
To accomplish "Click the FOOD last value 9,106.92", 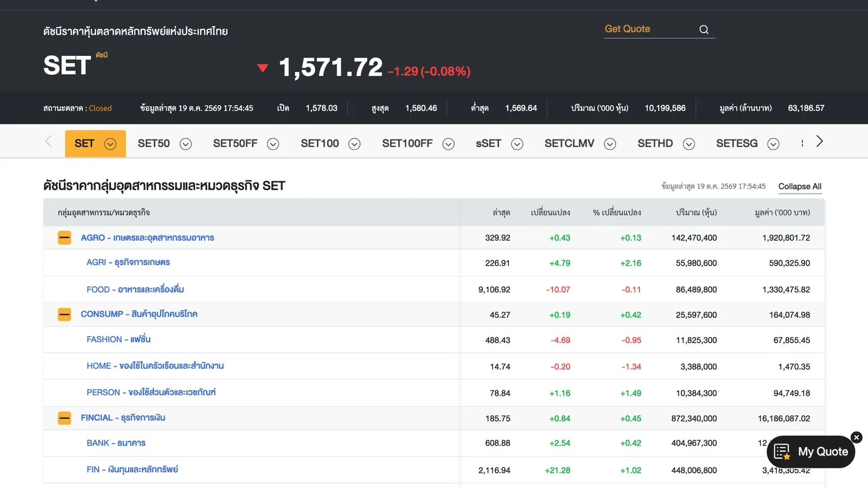I will point(494,290).
